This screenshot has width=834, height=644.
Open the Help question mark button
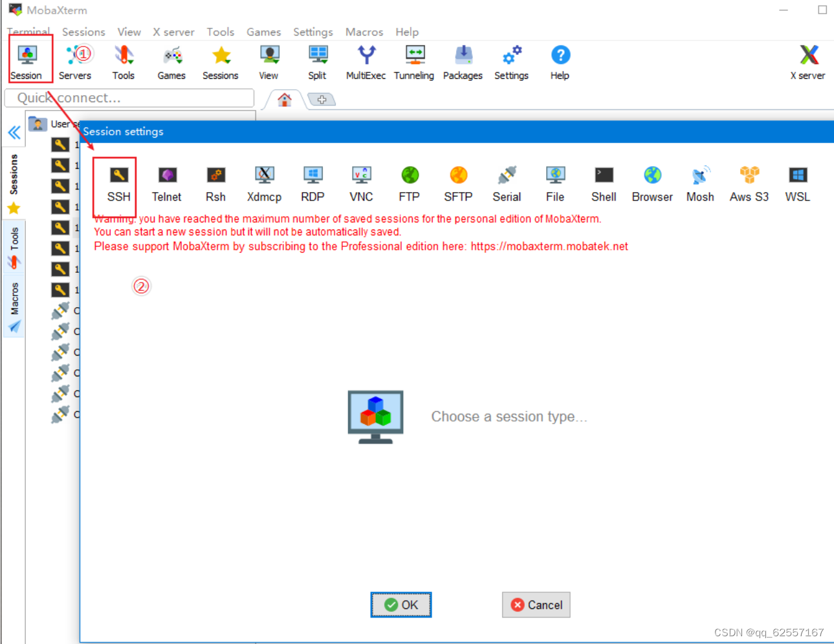click(560, 62)
